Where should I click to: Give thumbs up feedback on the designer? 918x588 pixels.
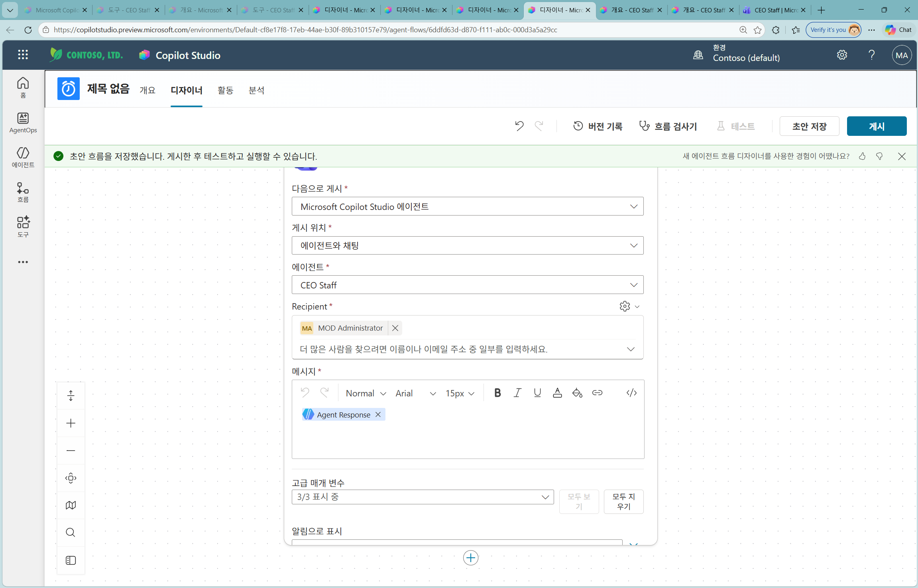tap(862, 156)
